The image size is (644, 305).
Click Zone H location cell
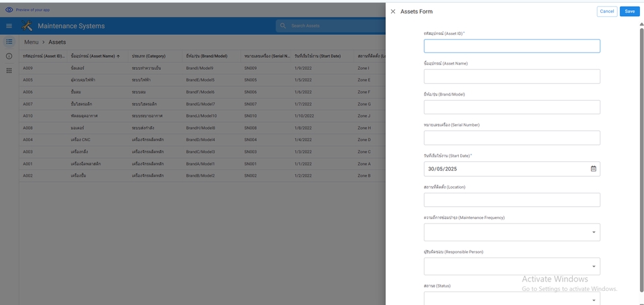point(364,128)
